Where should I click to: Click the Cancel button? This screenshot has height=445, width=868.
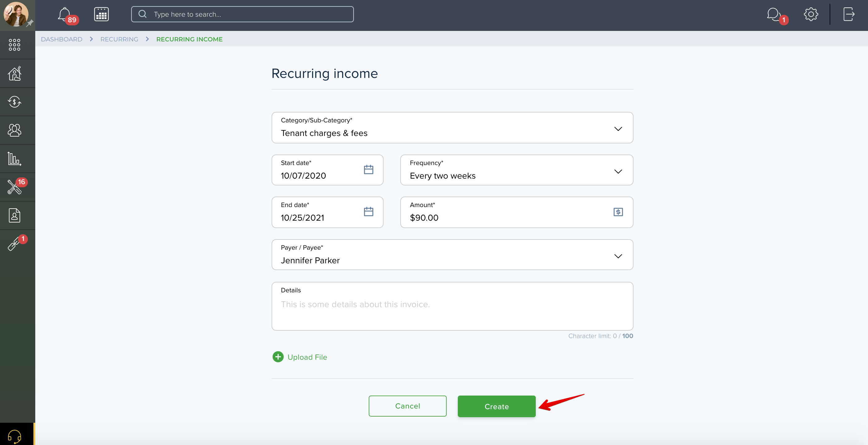(x=407, y=406)
